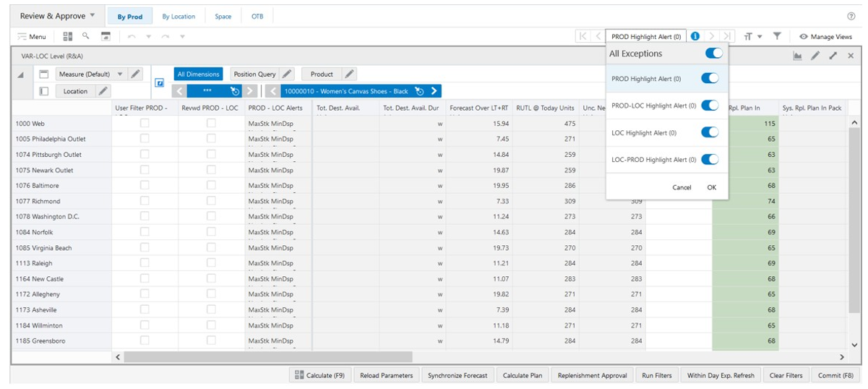Open the Review & Approve dropdown
This screenshot has width=868, height=389.
click(58, 16)
